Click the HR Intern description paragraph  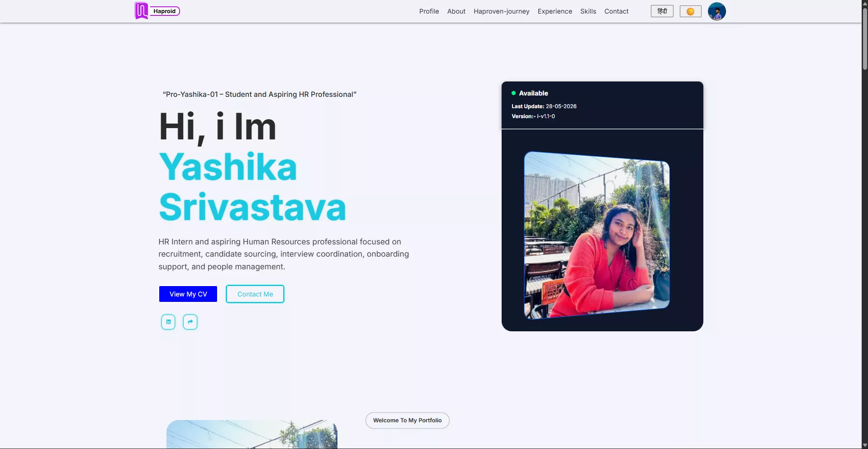tap(284, 254)
